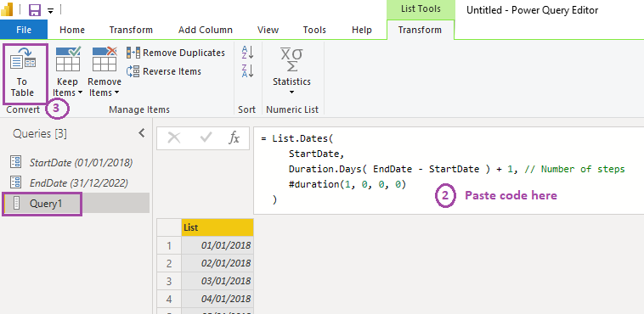
Task: Click row number 3 in the list
Action: click(169, 281)
